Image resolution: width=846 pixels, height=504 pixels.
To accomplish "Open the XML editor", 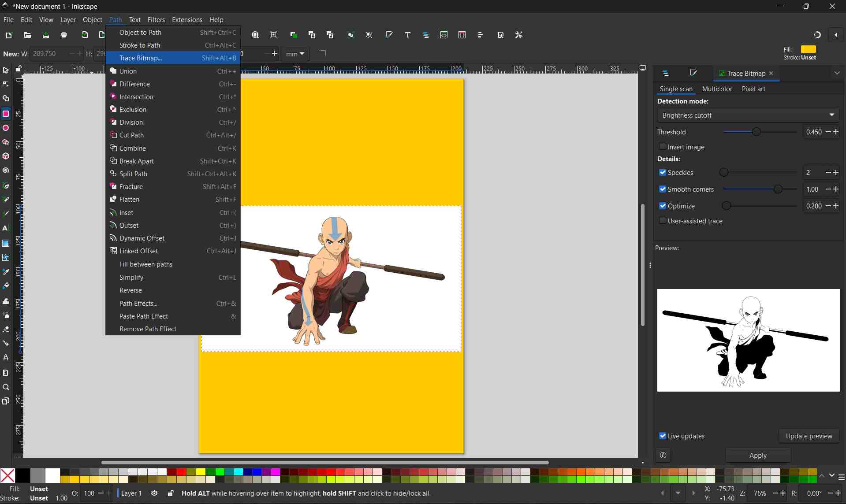I will tap(444, 35).
